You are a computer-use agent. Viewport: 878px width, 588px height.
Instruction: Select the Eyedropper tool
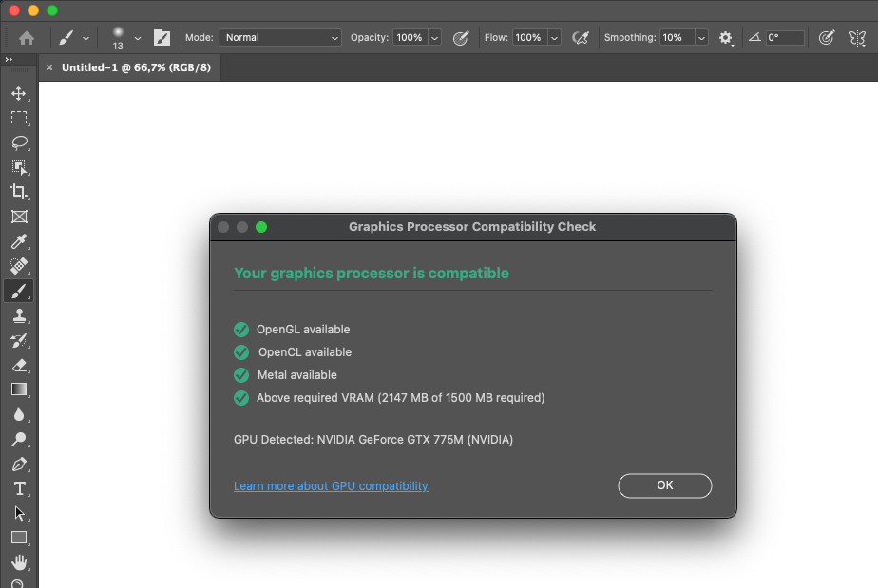point(19,241)
